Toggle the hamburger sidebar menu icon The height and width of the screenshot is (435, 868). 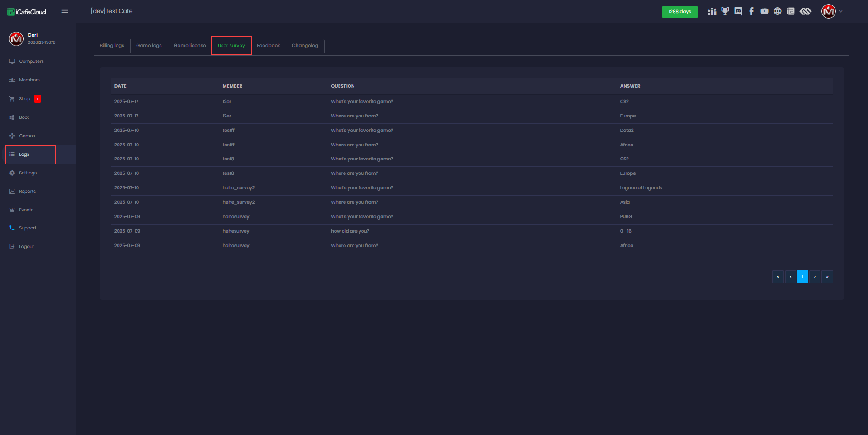pos(65,11)
